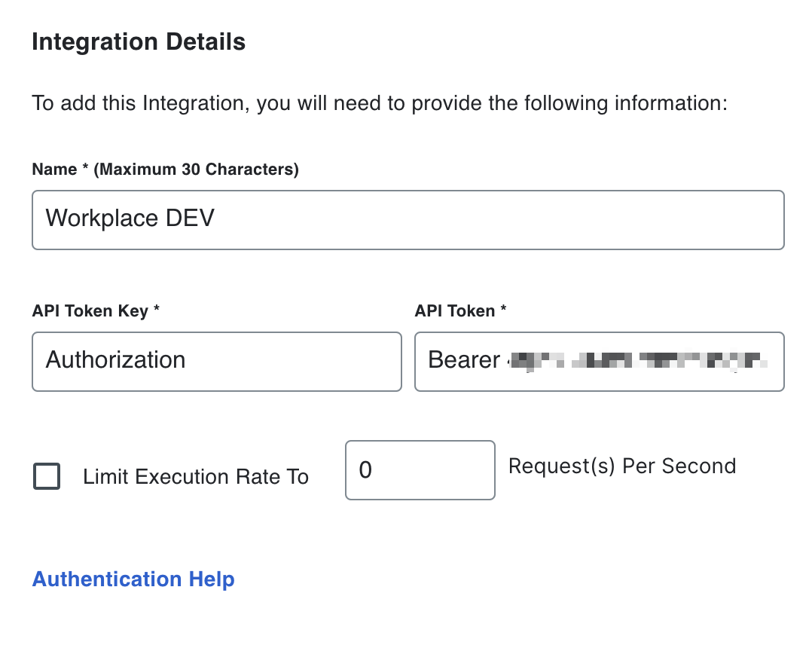
Task: Click the API Token required label
Action: 460,310
